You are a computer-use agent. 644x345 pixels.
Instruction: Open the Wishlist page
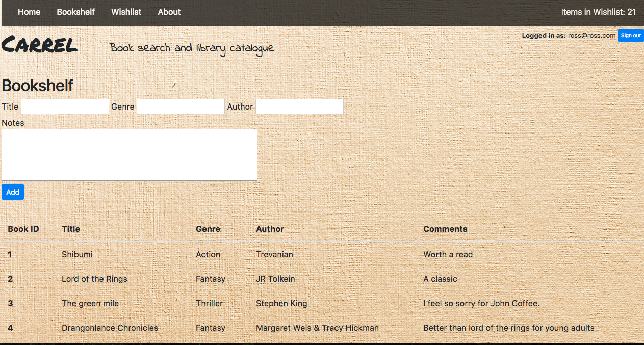pyautogui.click(x=126, y=12)
